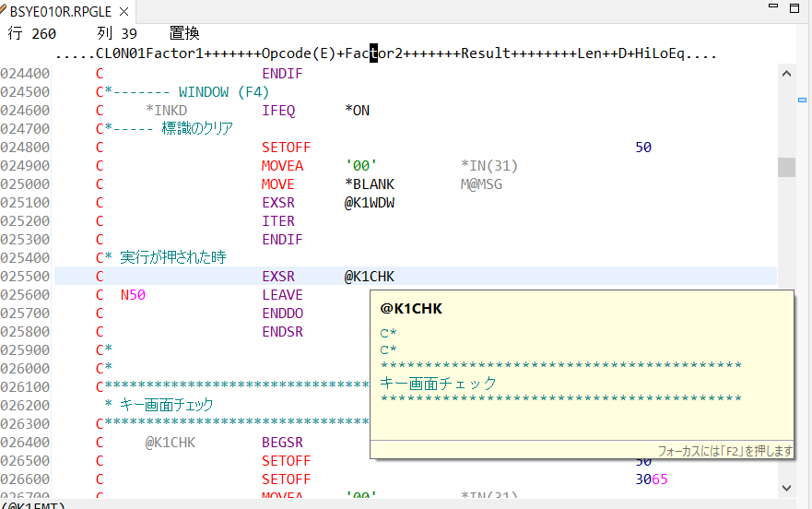Click SETOFF on line 026600
This screenshot has width=812, height=509.
pos(286,479)
